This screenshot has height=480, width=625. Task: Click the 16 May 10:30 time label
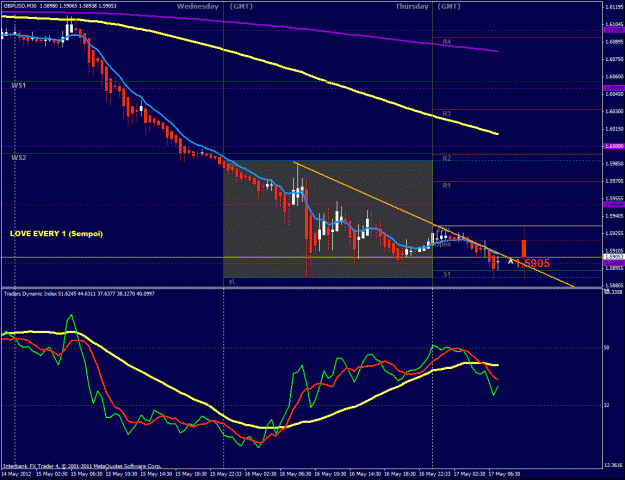(x=330, y=474)
